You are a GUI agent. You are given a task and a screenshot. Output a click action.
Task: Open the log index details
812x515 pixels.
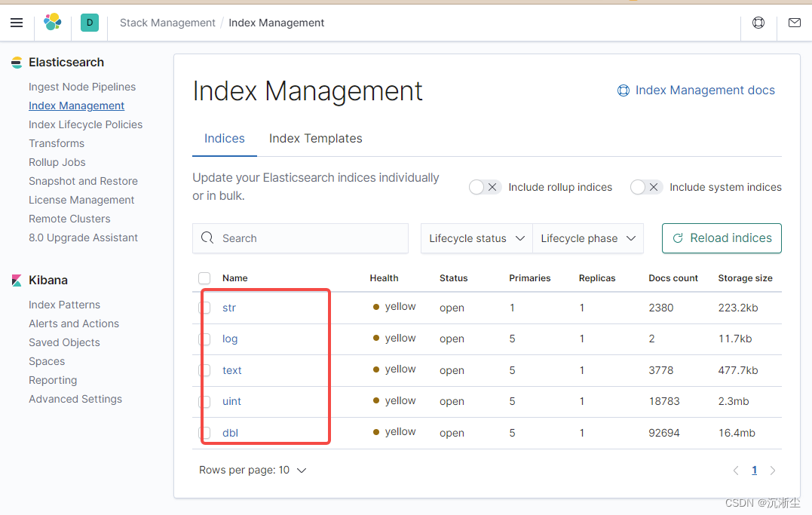[230, 339]
